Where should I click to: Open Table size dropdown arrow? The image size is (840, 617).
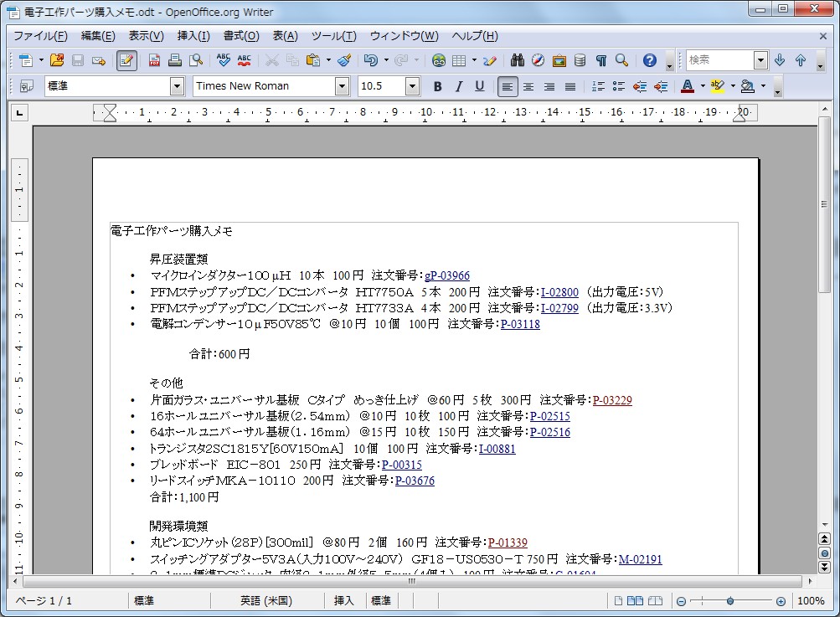474,60
